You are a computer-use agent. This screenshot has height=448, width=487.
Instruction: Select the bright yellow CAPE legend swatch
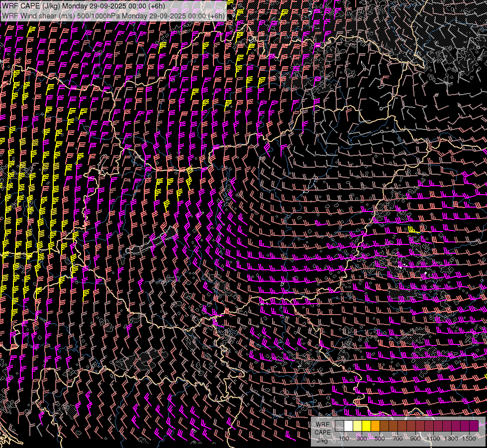(x=366, y=426)
